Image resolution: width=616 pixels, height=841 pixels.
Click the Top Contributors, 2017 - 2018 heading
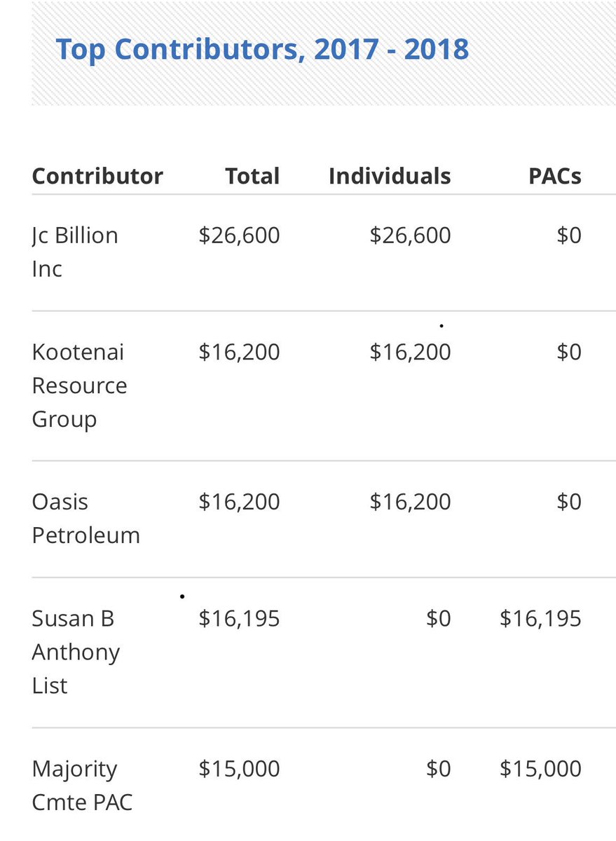262,50
